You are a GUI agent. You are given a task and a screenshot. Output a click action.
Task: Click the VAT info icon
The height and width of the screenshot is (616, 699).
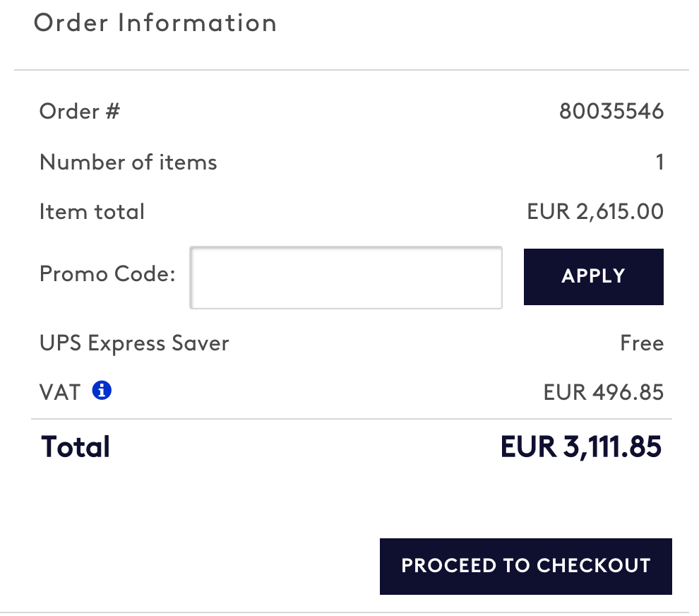pos(102,390)
